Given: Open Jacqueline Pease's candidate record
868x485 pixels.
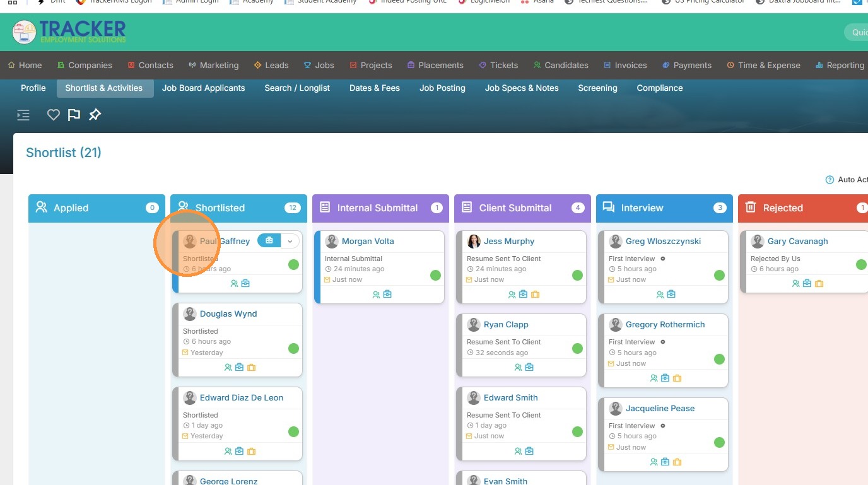Looking at the screenshot, I should coord(660,408).
